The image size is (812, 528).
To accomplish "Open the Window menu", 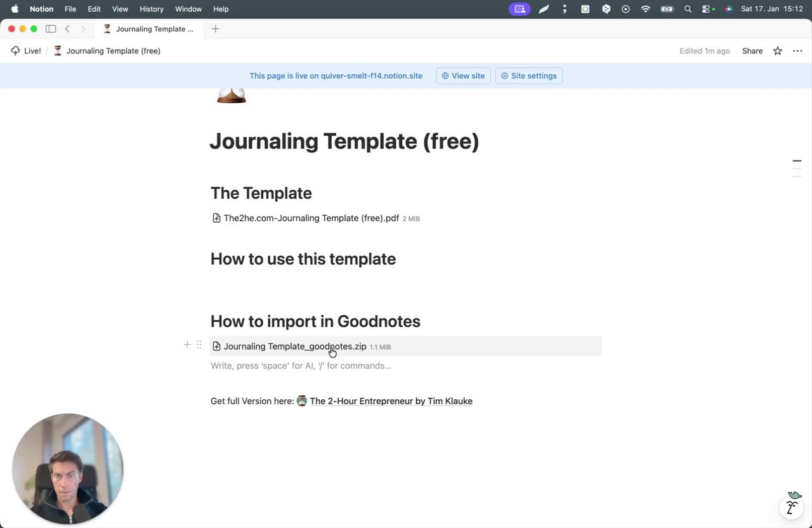I will [188, 9].
